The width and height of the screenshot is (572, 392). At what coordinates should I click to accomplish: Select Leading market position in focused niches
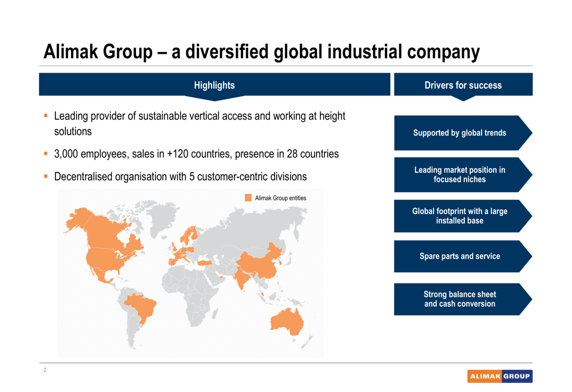point(463,175)
